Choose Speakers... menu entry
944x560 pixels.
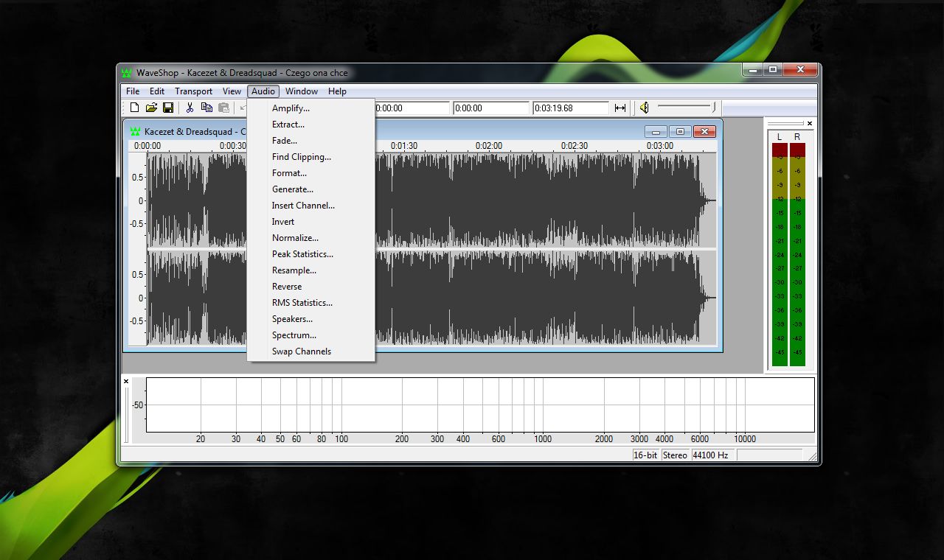(311, 319)
